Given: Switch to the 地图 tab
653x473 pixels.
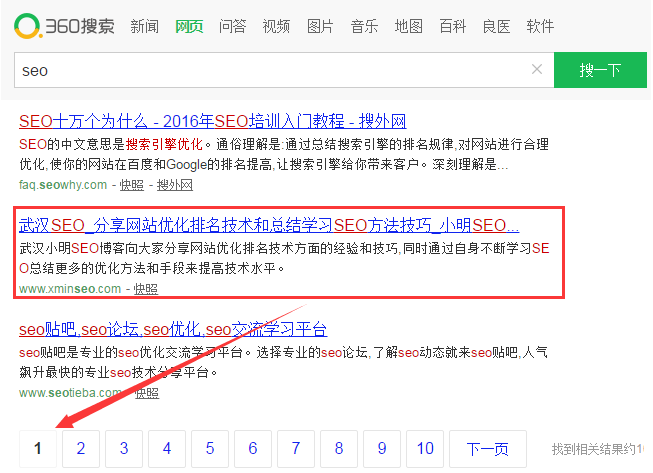Looking at the screenshot, I should [408, 26].
